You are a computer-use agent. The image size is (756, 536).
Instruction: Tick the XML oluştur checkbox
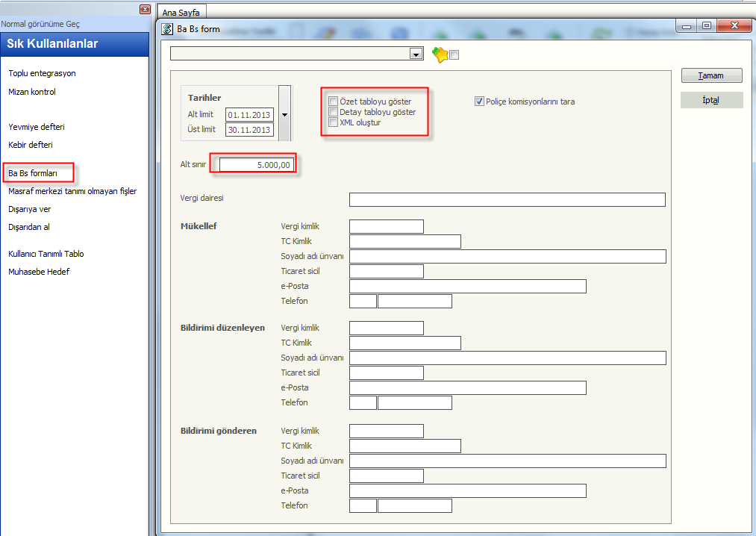333,122
